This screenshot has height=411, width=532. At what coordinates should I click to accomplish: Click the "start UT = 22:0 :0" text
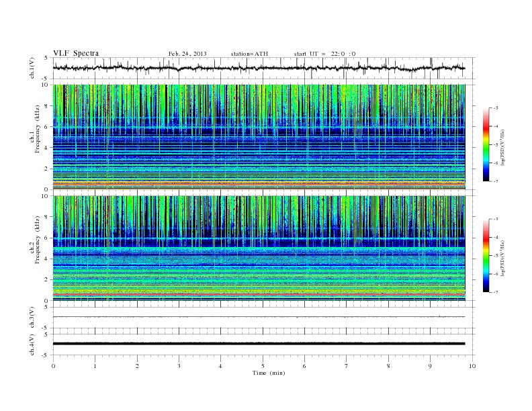click(x=324, y=54)
